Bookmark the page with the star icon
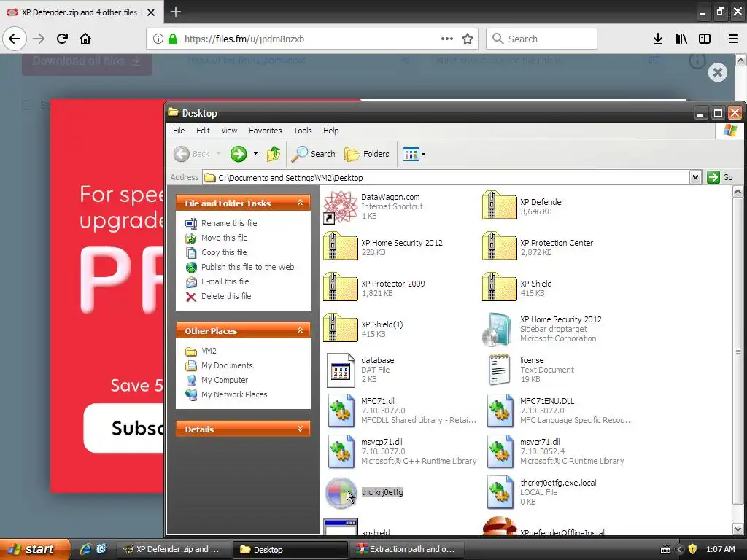 point(468,39)
